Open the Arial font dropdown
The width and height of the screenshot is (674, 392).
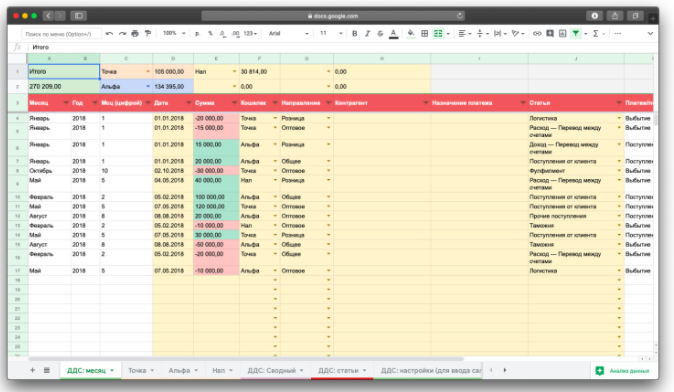click(288, 34)
